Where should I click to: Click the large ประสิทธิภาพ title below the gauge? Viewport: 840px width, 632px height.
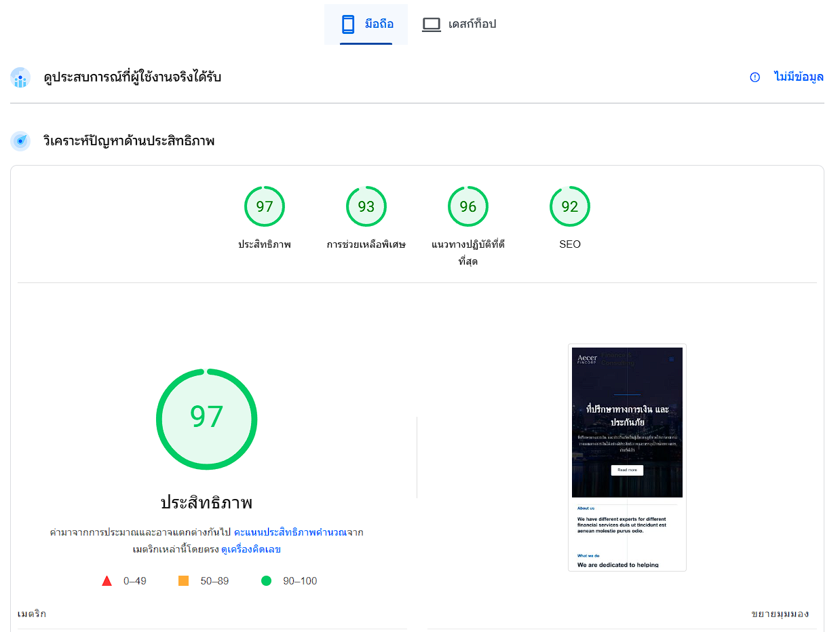point(206,503)
